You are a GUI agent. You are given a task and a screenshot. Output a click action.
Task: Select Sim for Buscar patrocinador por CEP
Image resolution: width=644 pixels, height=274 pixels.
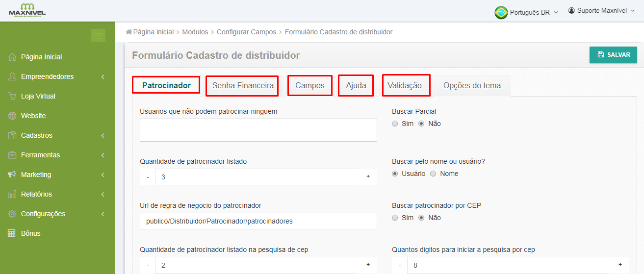pyautogui.click(x=395, y=218)
